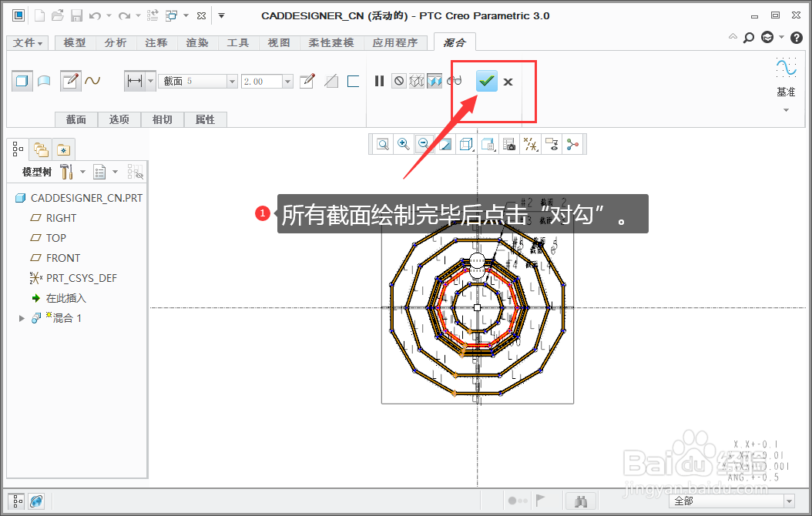Open the 截面 5 section dropdown
812x516 pixels.
coord(232,82)
